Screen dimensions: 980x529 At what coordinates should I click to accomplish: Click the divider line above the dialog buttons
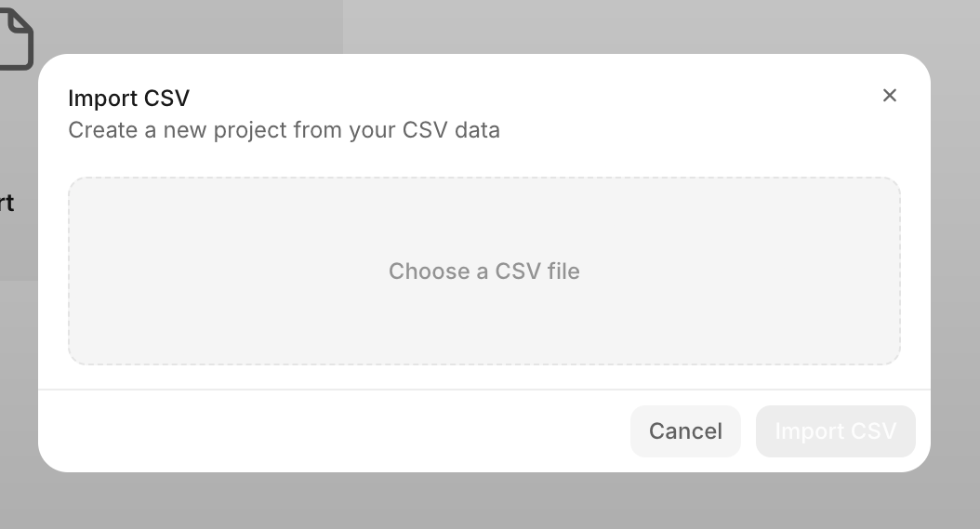point(483,390)
